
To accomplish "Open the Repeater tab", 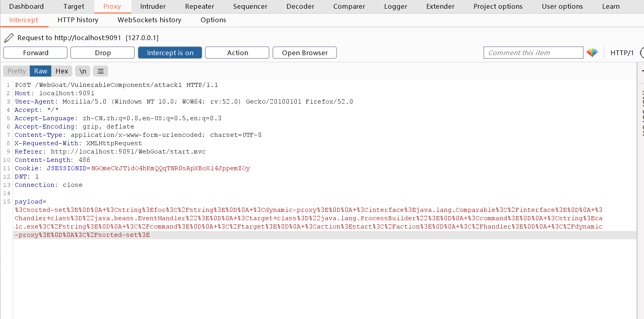I will point(199,6).
